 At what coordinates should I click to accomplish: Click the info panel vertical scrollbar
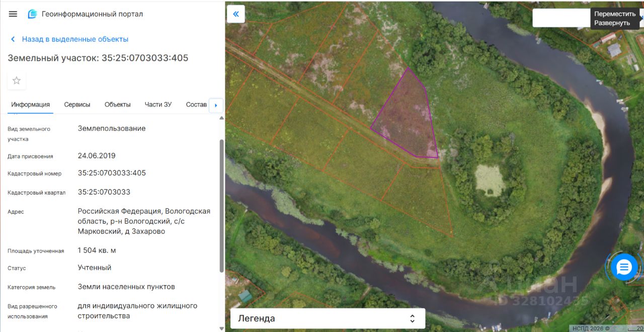pyautogui.click(x=222, y=206)
